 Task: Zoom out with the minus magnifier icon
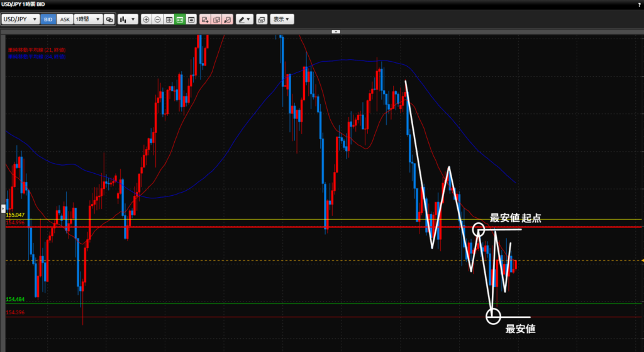click(x=157, y=20)
